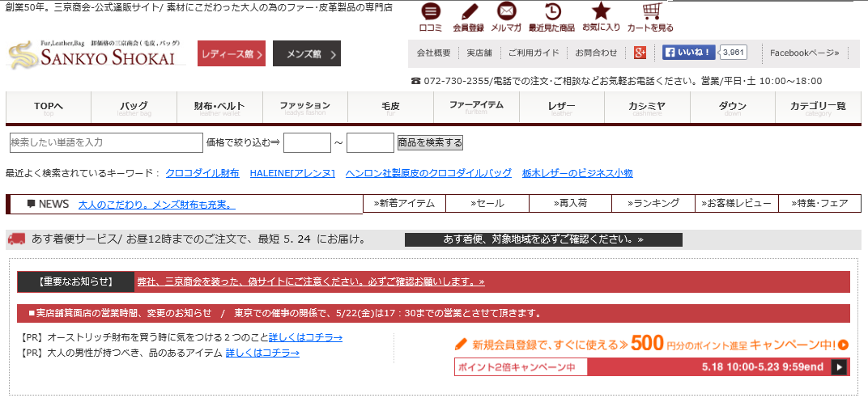The height and width of the screenshot is (402, 868).
Task: Open the レディース館 button
Action: click(232, 53)
